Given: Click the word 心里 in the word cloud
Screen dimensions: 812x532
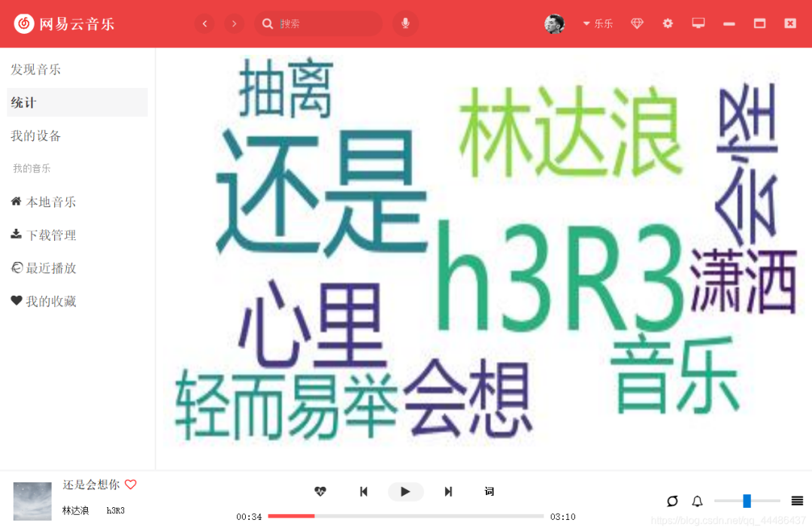Looking at the screenshot, I should (x=312, y=324).
